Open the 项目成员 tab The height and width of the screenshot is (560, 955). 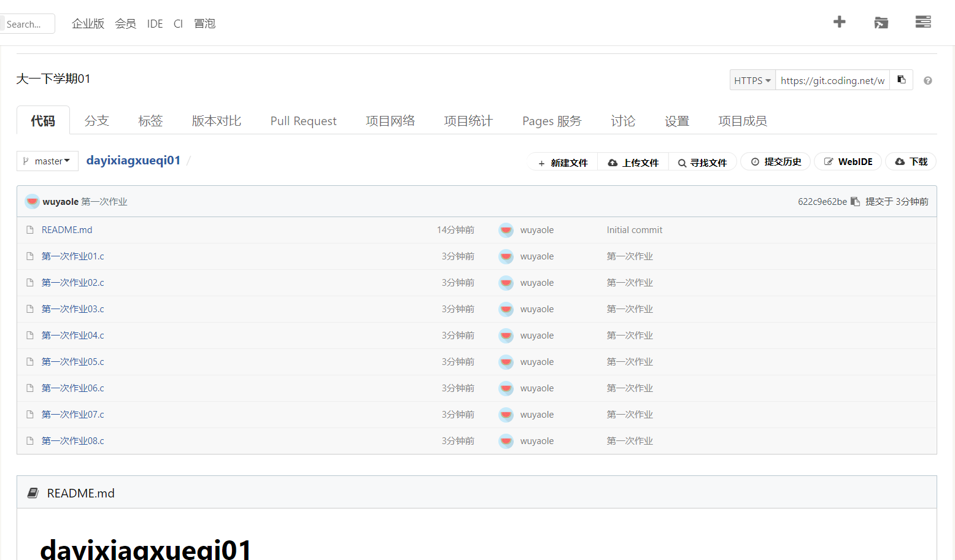tap(743, 121)
